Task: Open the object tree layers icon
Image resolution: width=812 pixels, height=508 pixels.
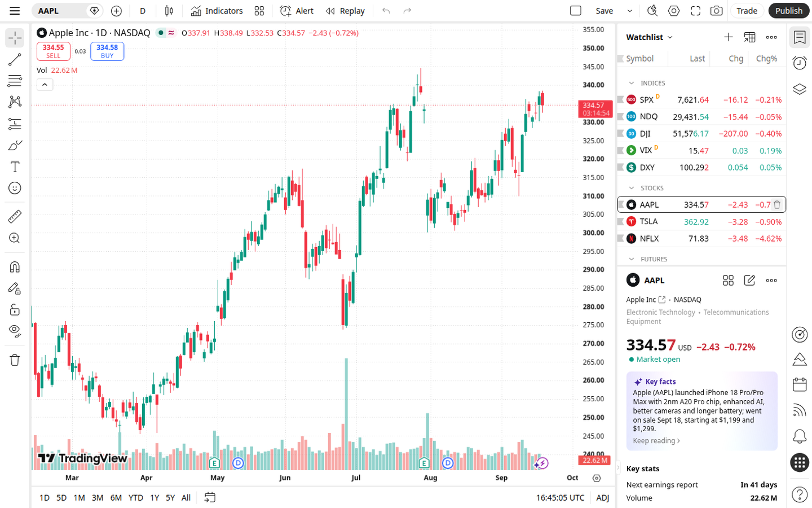Action: [800, 89]
